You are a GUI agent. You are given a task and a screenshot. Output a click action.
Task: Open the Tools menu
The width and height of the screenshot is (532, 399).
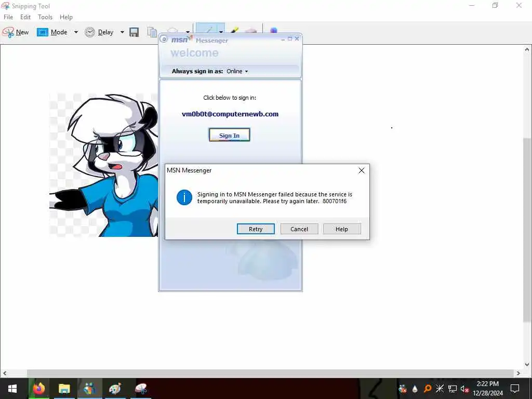click(x=45, y=17)
